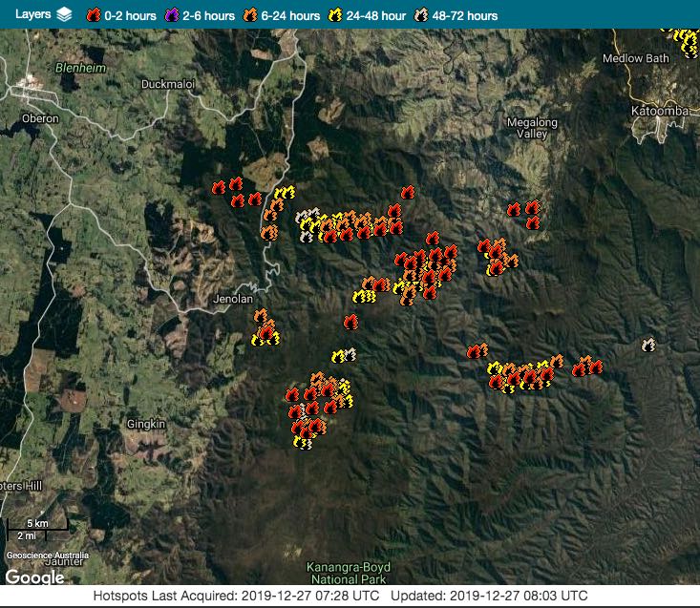
Task: Click the grey 48-72 hours flame legend icon
Action: pyautogui.click(x=421, y=15)
